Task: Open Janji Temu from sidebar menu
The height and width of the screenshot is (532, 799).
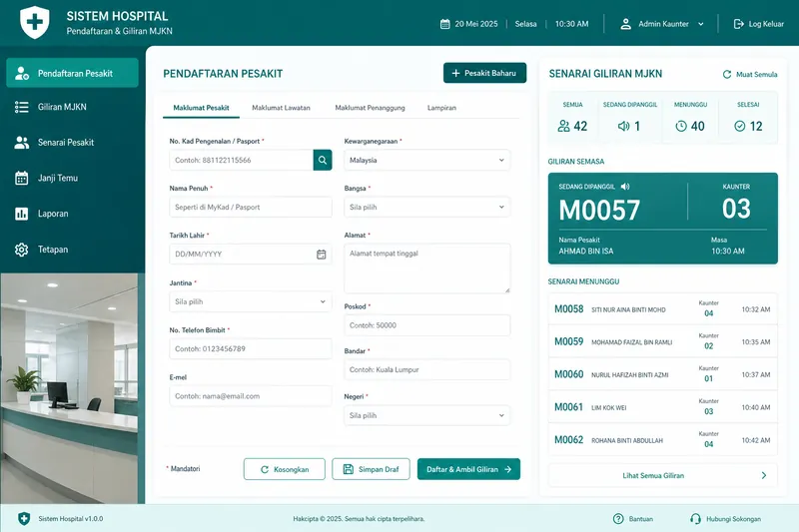Action: click(72, 179)
